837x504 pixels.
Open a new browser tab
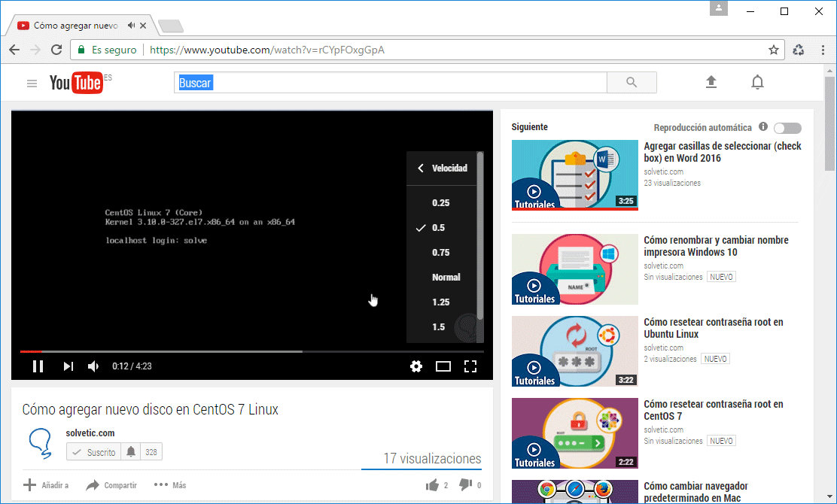[x=171, y=26]
